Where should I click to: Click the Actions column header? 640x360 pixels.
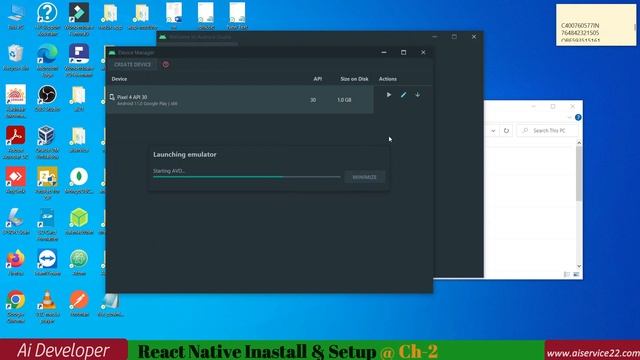pos(388,79)
